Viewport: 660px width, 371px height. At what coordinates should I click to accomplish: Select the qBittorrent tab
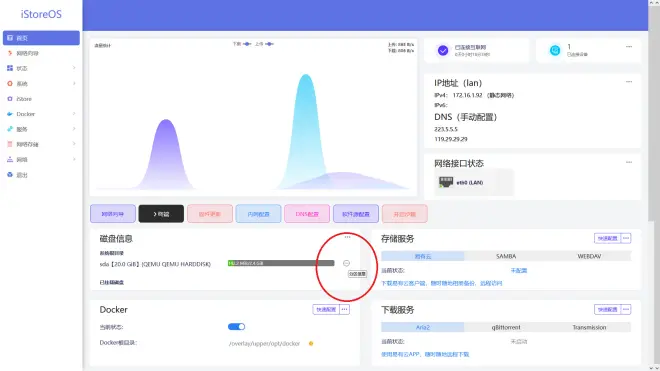(506, 327)
